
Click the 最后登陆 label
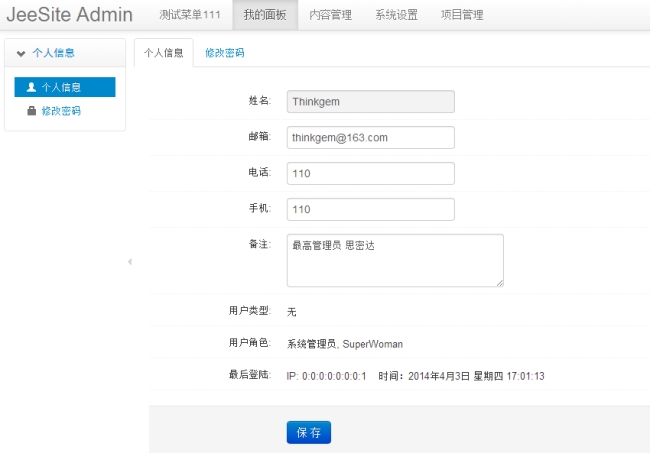coord(250,375)
